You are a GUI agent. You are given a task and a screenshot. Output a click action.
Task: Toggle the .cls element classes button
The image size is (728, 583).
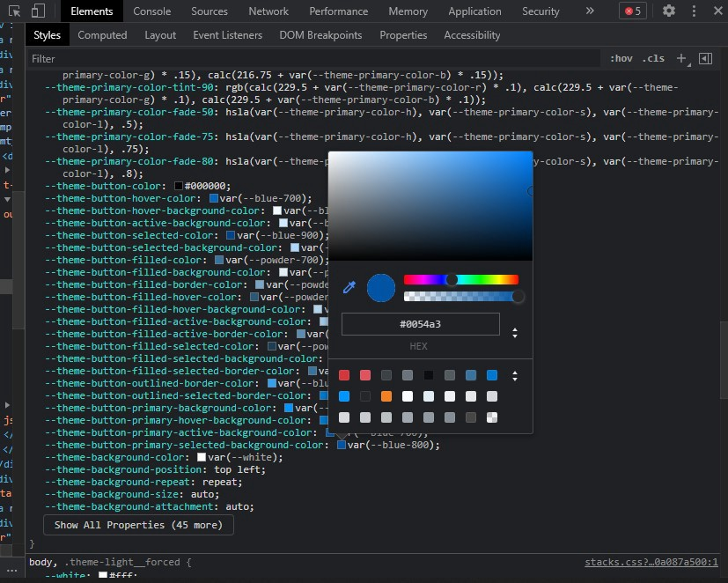click(x=654, y=58)
